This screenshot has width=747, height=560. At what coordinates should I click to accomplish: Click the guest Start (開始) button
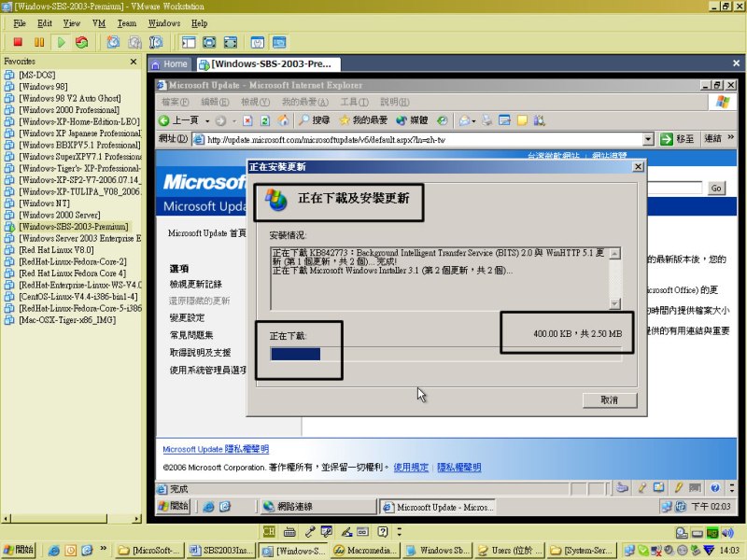[174, 506]
